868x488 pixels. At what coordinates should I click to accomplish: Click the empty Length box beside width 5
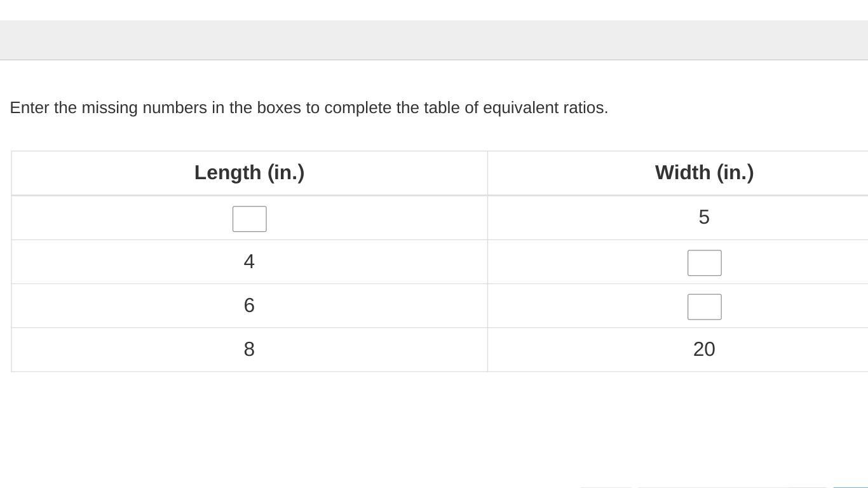click(249, 219)
